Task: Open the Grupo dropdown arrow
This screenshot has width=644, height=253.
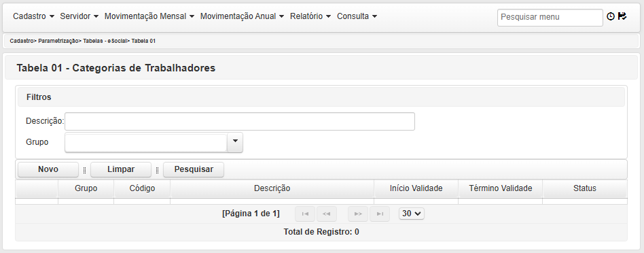Action: pos(235,142)
